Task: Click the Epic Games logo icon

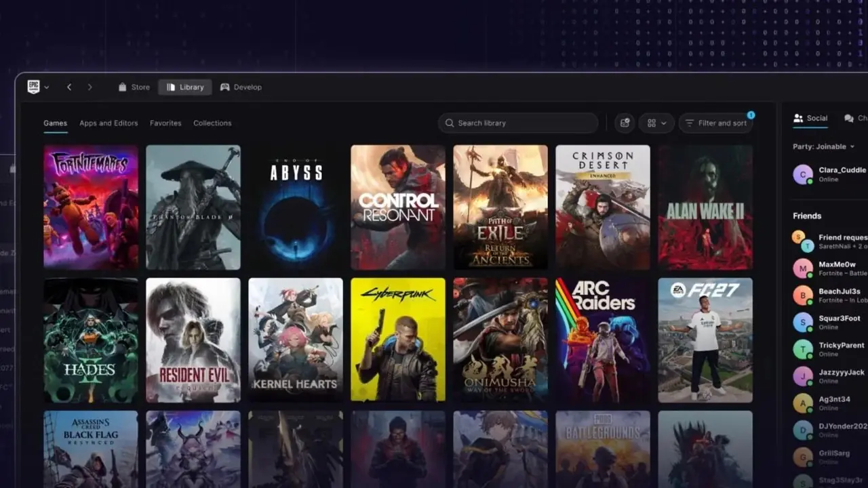Action: click(34, 87)
